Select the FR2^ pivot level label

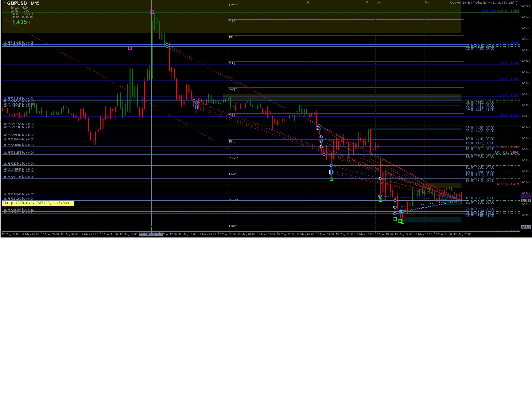[x=233, y=5]
